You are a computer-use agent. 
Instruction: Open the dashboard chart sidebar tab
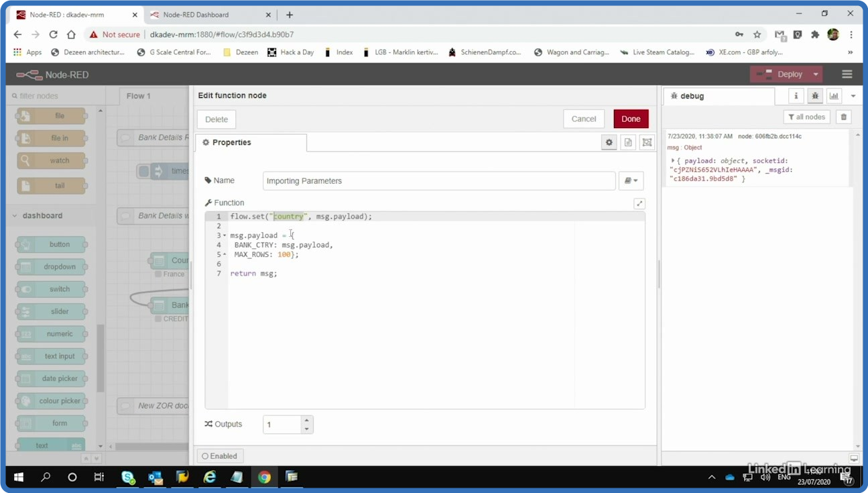tap(834, 96)
